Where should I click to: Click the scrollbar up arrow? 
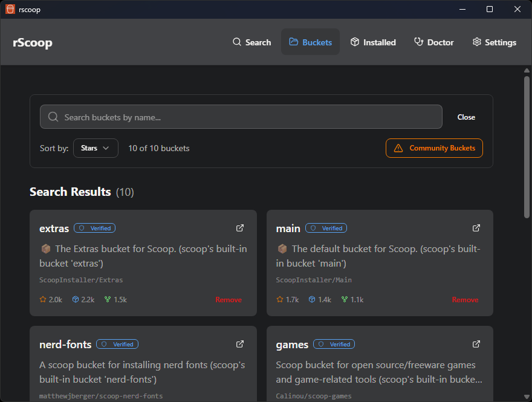pyautogui.click(x=527, y=71)
